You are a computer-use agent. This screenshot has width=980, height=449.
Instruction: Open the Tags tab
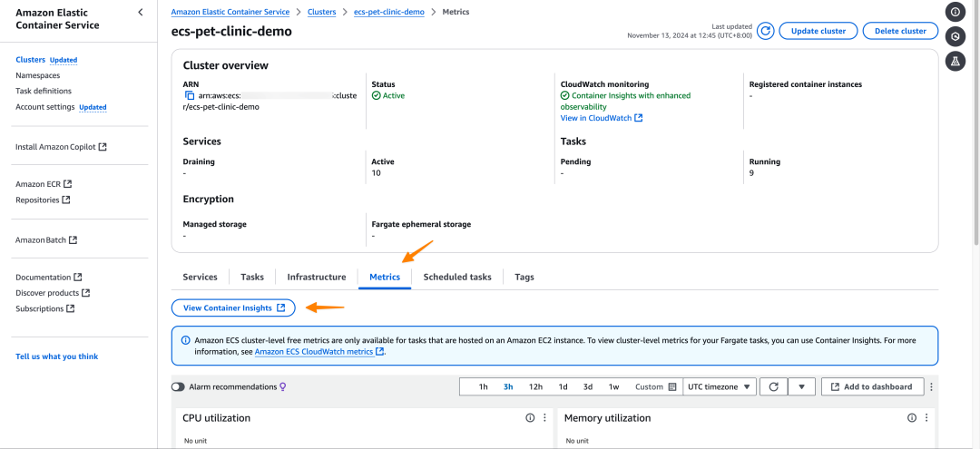[x=524, y=277]
